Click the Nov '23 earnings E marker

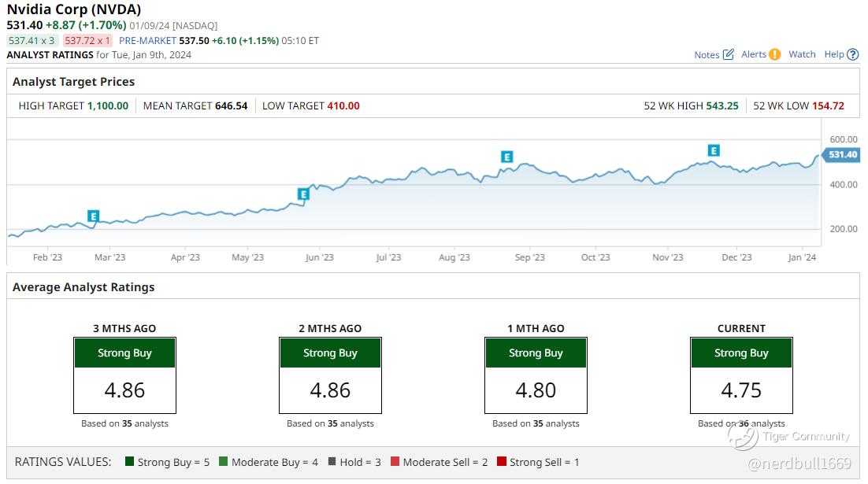[714, 150]
